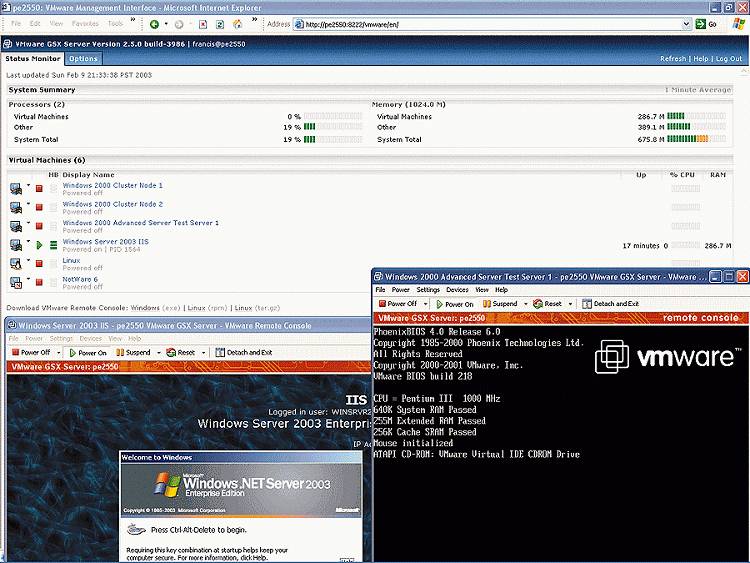
Task: Click green running icon of Windows Server 2003 IIS
Action: (39, 245)
